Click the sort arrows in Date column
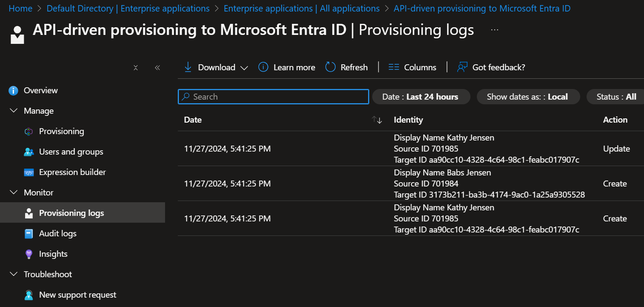Image resolution: width=644 pixels, height=307 pixels. coord(377,120)
